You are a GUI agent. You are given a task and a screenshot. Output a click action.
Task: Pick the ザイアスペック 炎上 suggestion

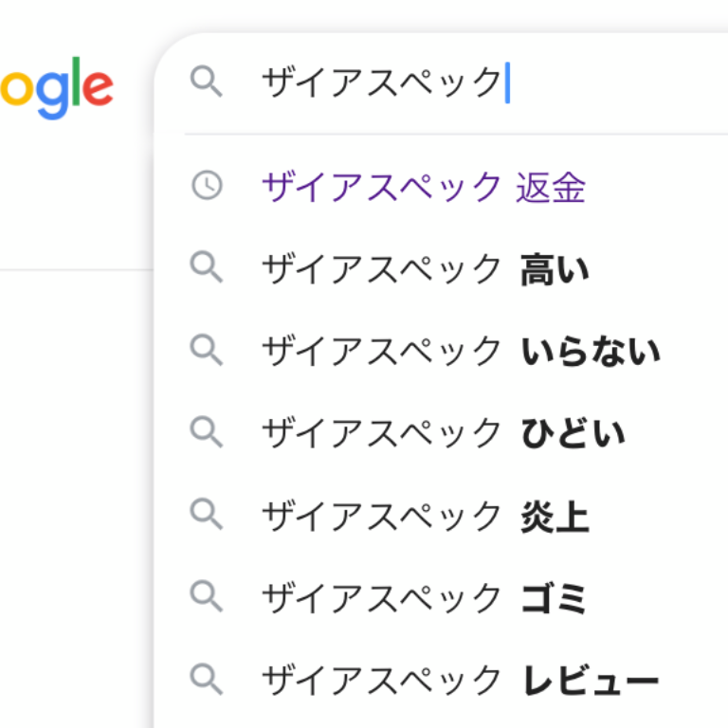point(441,516)
